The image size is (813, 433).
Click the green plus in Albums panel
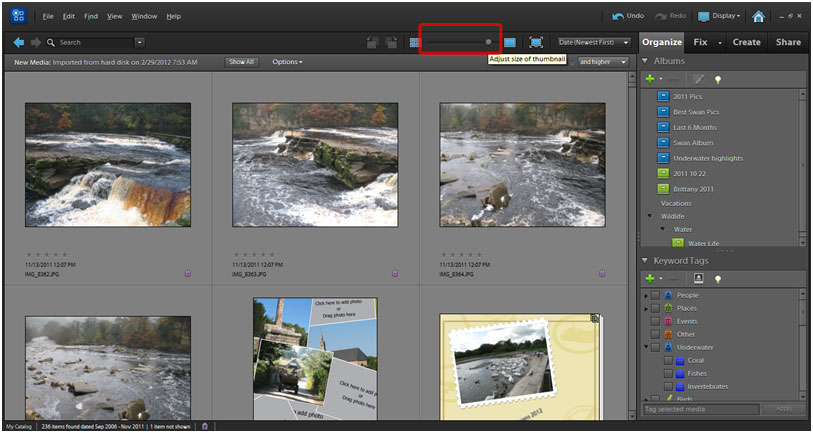(x=650, y=79)
